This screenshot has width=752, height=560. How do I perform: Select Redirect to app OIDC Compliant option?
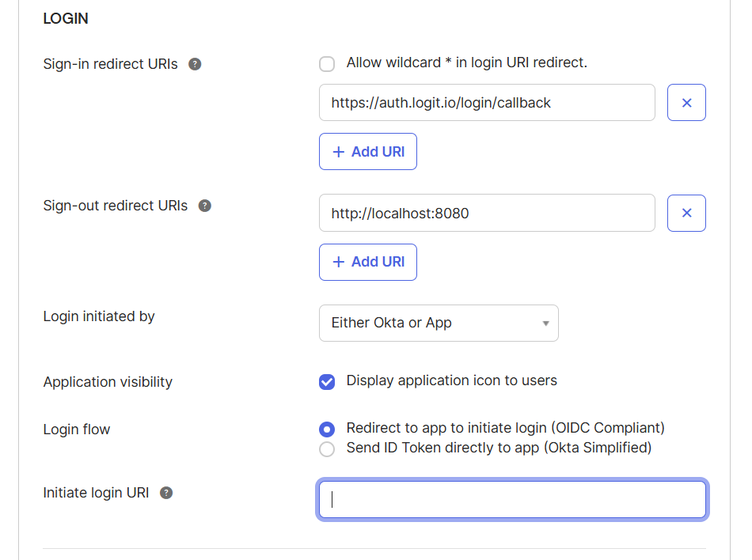[x=327, y=429]
